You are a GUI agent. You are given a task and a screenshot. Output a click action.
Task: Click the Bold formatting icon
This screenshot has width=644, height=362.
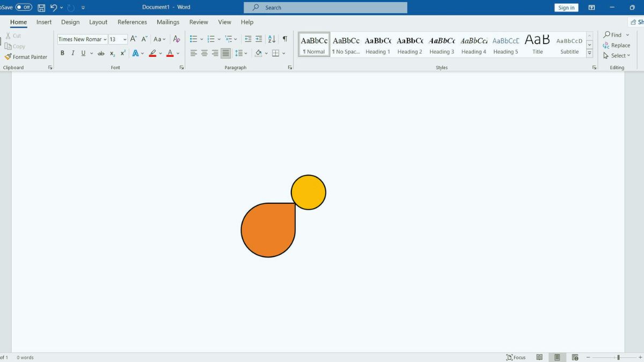click(x=62, y=53)
